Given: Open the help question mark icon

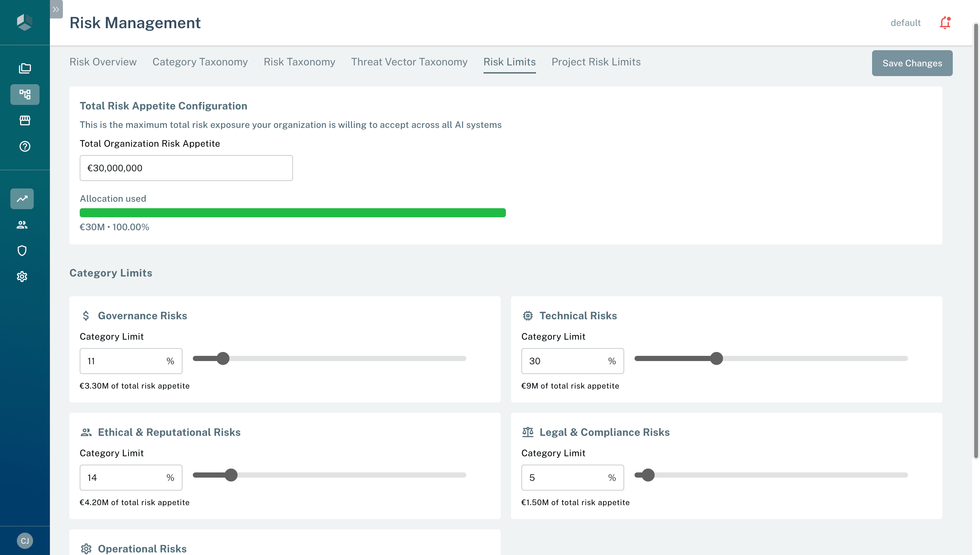Looking at the screenshot, I should [25, 146].
